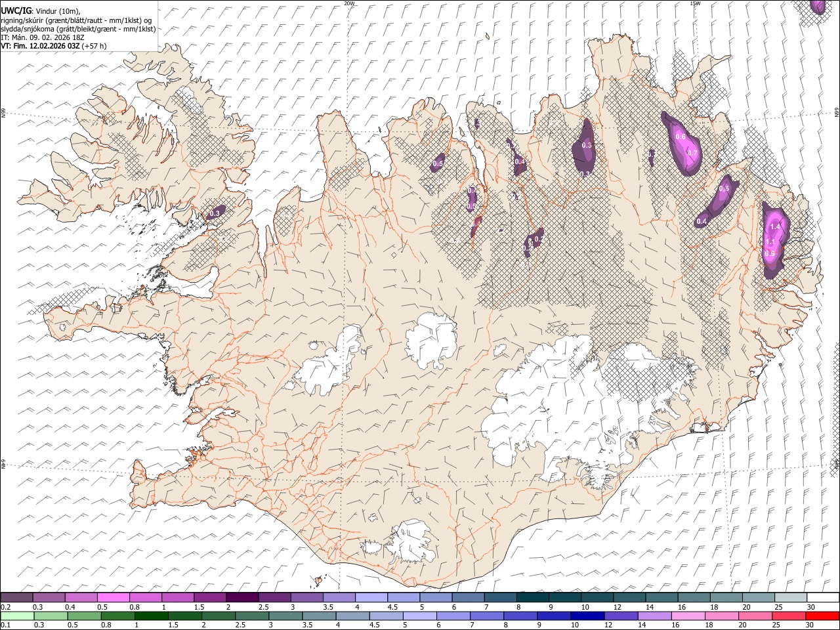
Task: Click the "0.3" value in the Westfjords patch
Action: click(215, 214)
